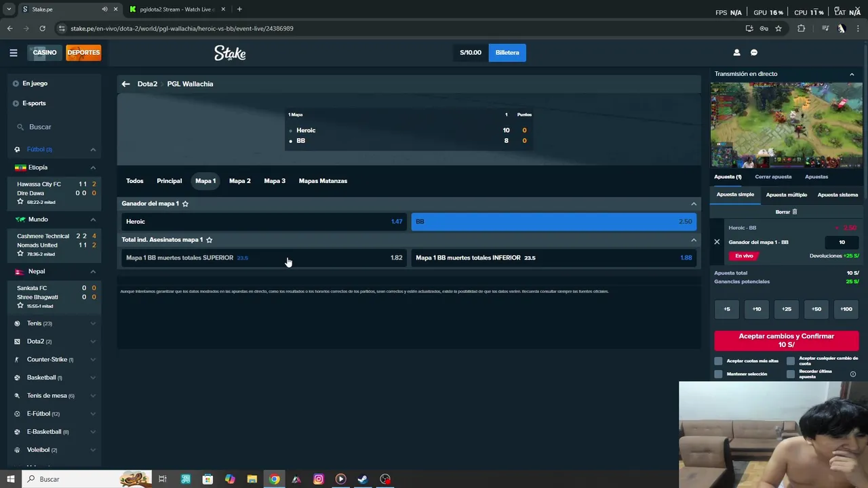Open the betting options info icon
Image resolution: width=868 pixels, height=488 pixels.
tap(853, 374)
